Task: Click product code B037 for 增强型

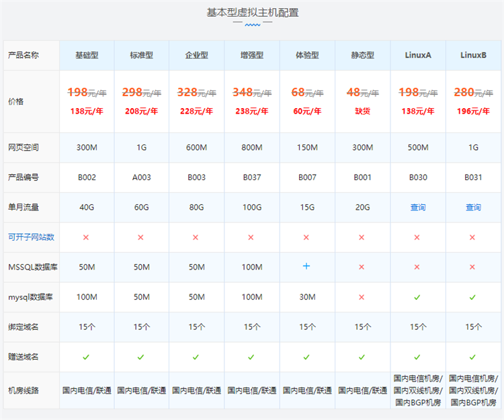Action: pos(251,178)
